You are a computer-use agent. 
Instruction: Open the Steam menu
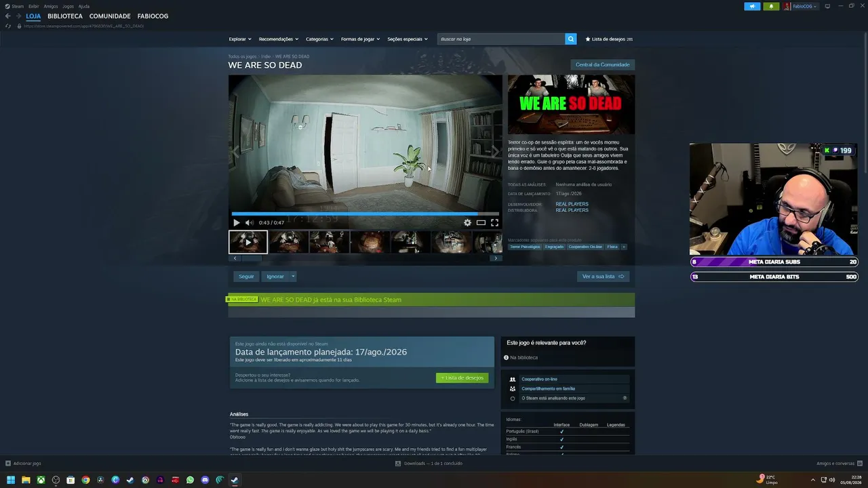(x=14, y=6)
